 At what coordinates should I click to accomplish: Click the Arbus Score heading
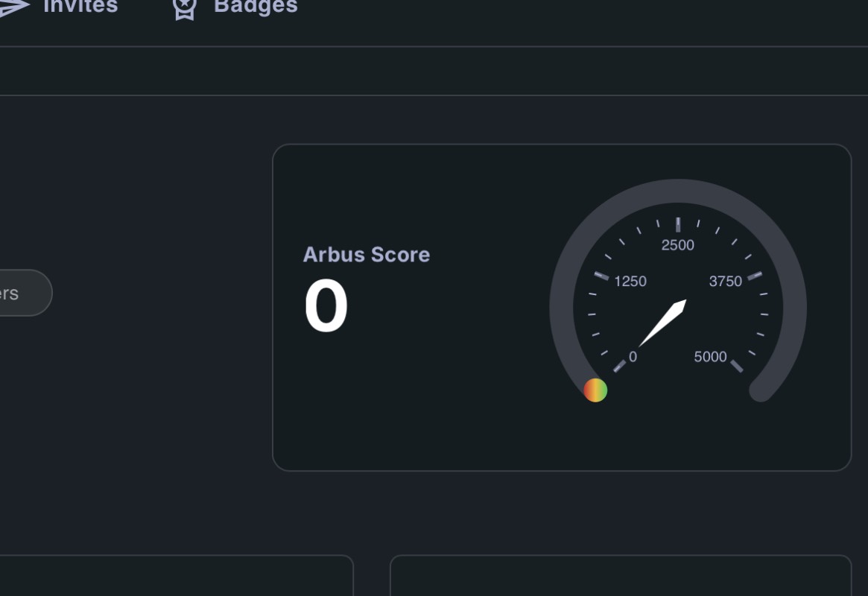(x=366, y=255)
